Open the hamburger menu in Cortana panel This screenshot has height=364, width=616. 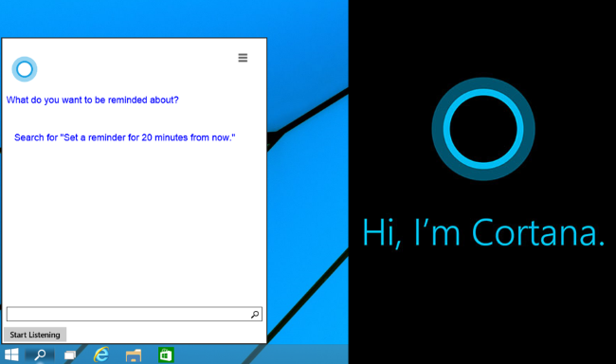[243, 58]
